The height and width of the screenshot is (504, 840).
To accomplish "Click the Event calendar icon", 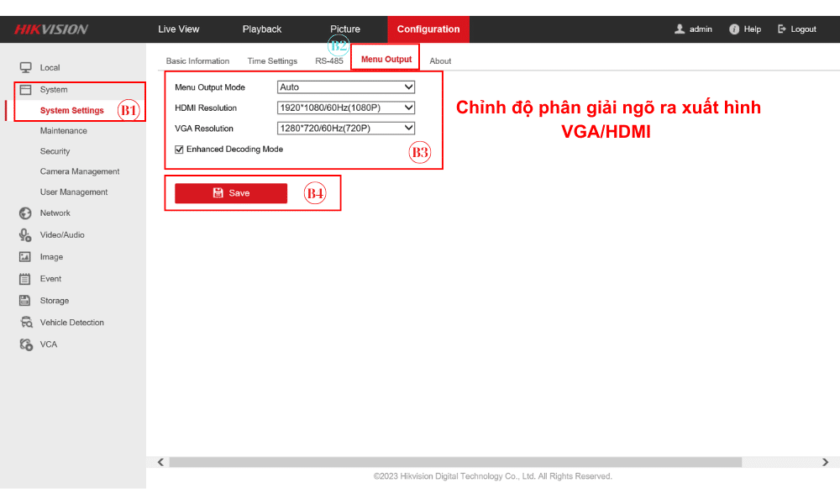I will (x=25, y=279).
